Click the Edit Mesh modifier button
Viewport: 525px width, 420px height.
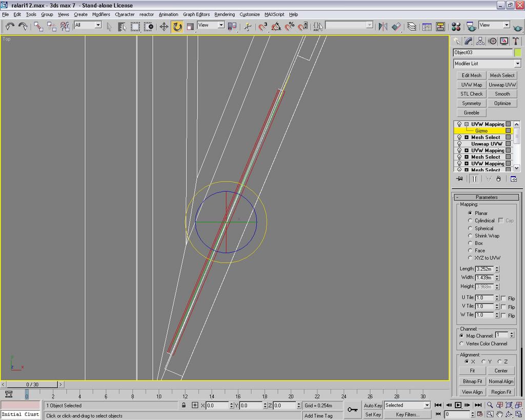(472, 75)
